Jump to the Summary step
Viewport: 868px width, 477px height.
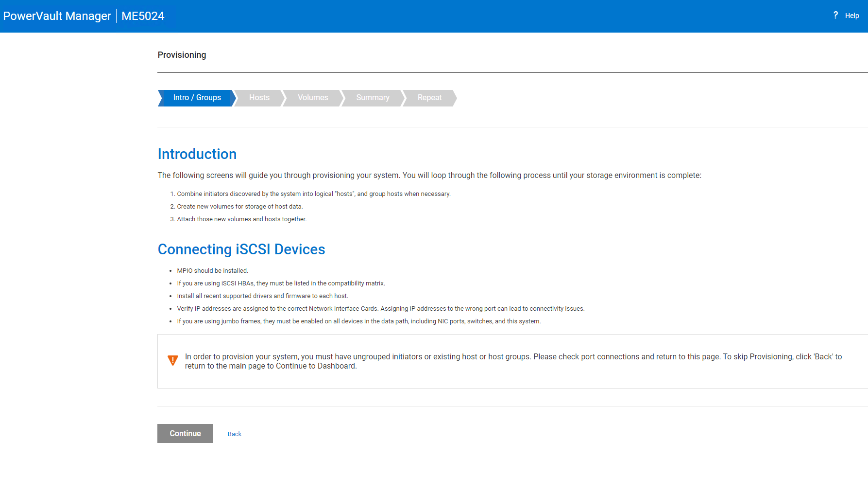tap(373, 98)
